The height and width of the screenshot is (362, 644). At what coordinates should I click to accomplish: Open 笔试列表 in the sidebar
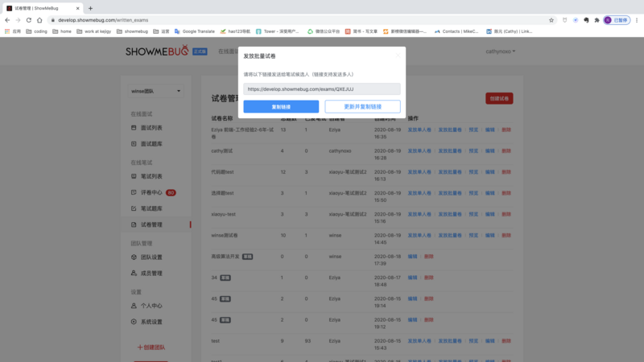click(x=151, y=176)
